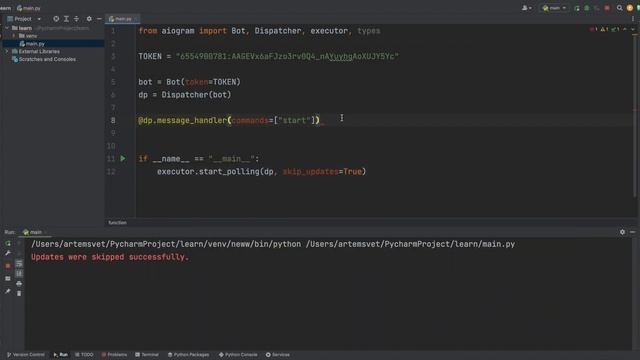The height and width of the screenshot is (360, 640).
Task: Open the Version Control tool window
Action: (26, 355)
